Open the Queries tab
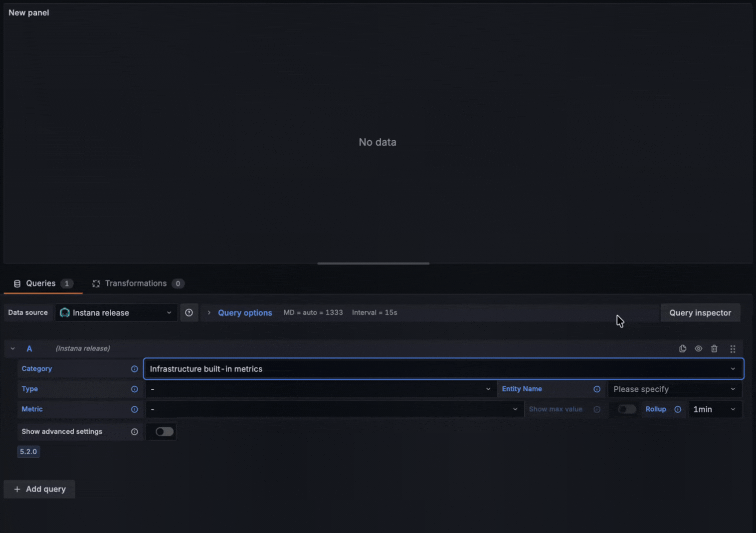This screenshot has height=533, width=756. 43,283
